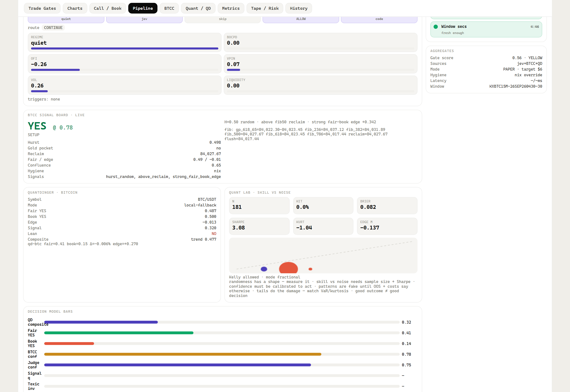Click the green Window secs status dot

(436, 27)
